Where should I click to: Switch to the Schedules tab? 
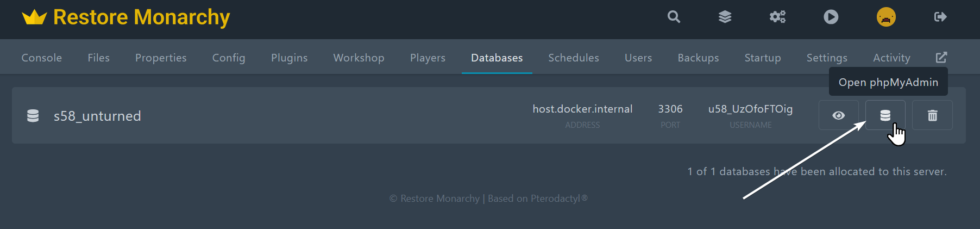[573, 58]
